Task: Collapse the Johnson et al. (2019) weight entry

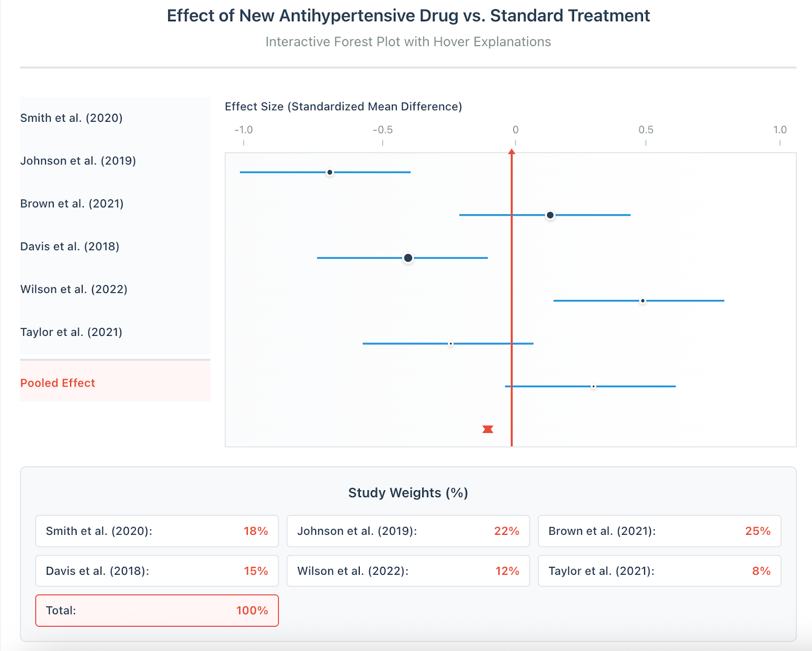Action: 408,531
